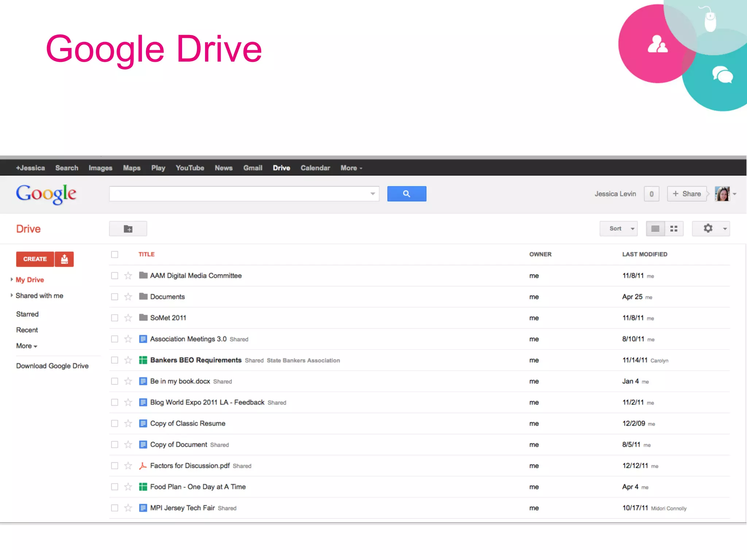Open the Sort dropdown
The image size is (747, 560).
(619, 229)
